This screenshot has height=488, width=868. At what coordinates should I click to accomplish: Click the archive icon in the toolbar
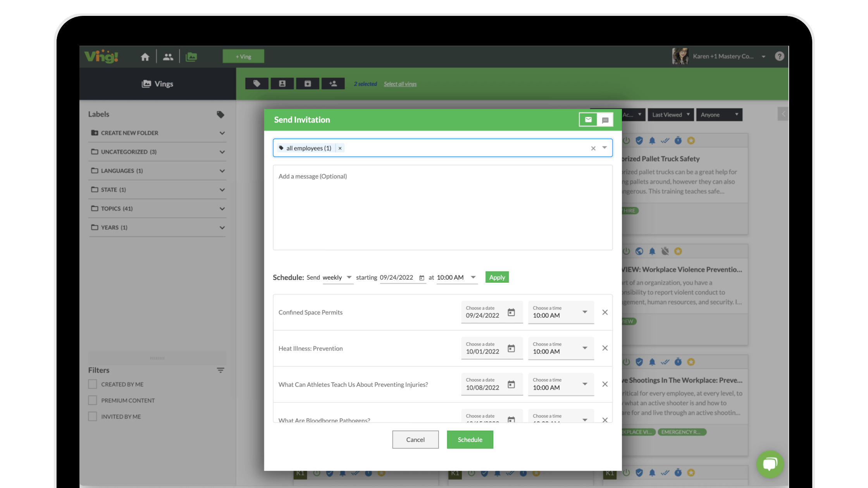tap(307, 83)
